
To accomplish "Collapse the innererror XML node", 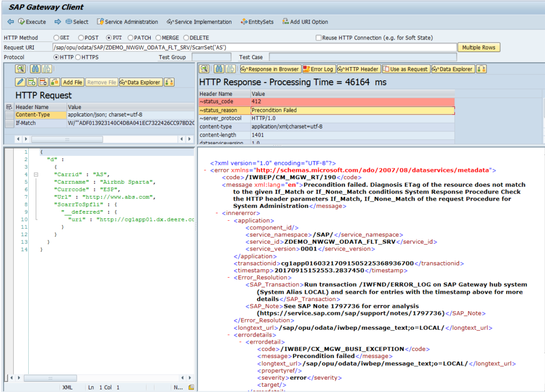I will 217,213.
